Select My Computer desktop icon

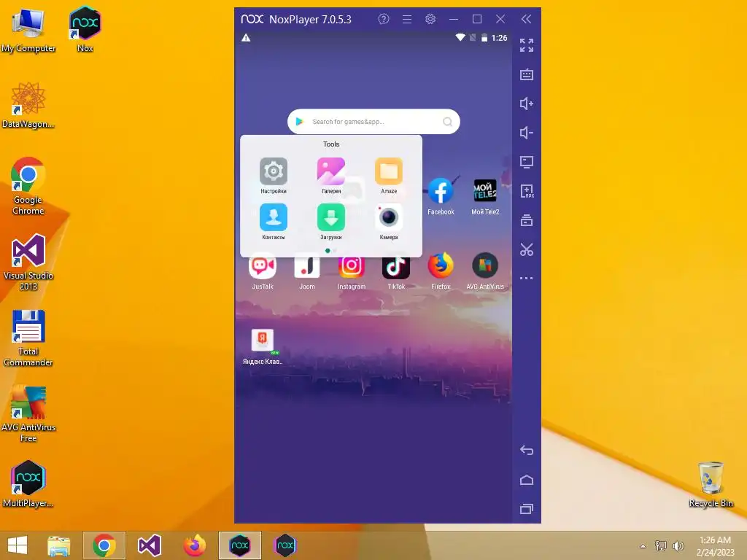[28, 31]
